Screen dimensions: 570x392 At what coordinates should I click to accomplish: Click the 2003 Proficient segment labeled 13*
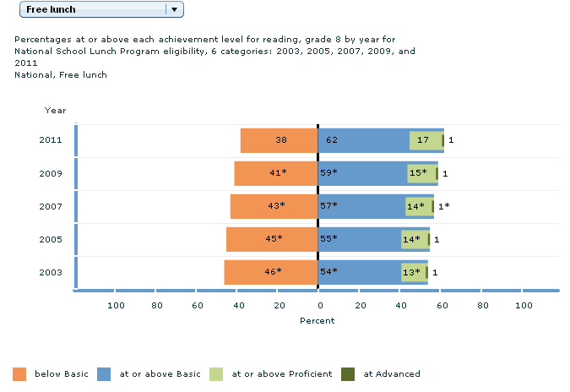[413, 272]
